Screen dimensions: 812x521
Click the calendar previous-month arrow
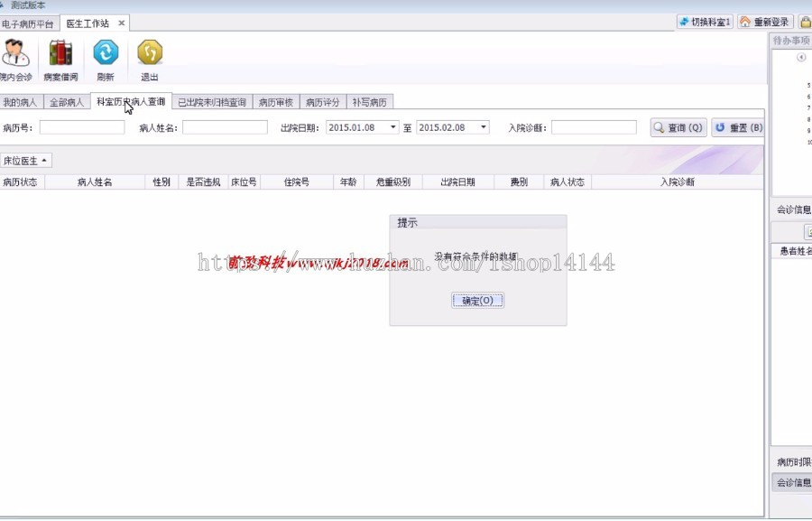point(801,58)
